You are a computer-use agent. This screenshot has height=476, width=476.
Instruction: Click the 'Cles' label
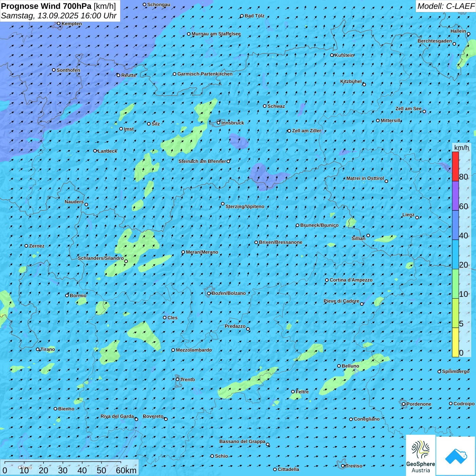(172, 318)
